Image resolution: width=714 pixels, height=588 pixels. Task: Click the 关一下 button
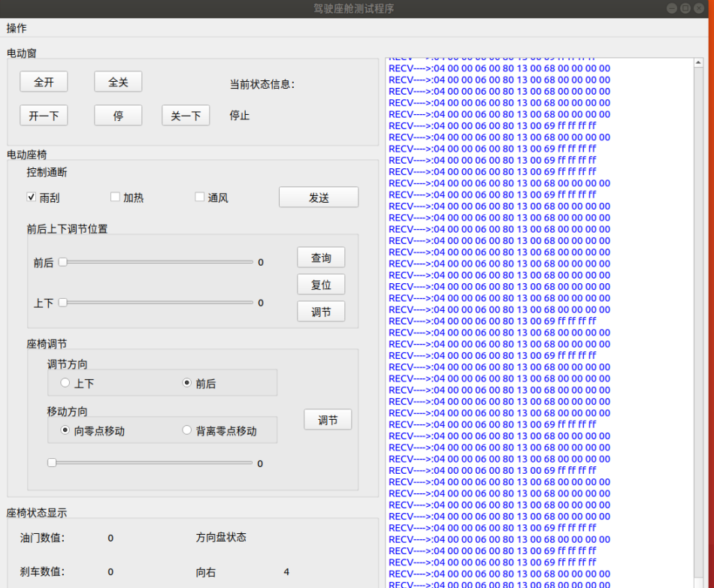[186, 116]
